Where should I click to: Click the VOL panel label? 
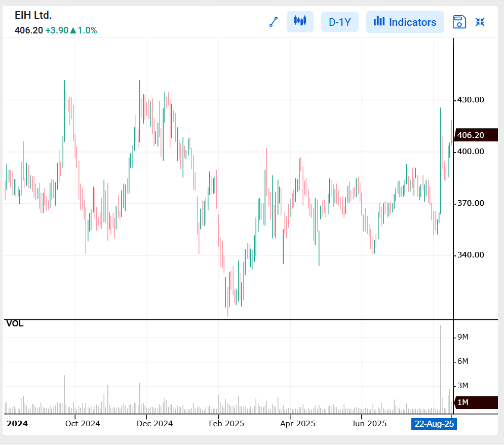coord(15,324)
